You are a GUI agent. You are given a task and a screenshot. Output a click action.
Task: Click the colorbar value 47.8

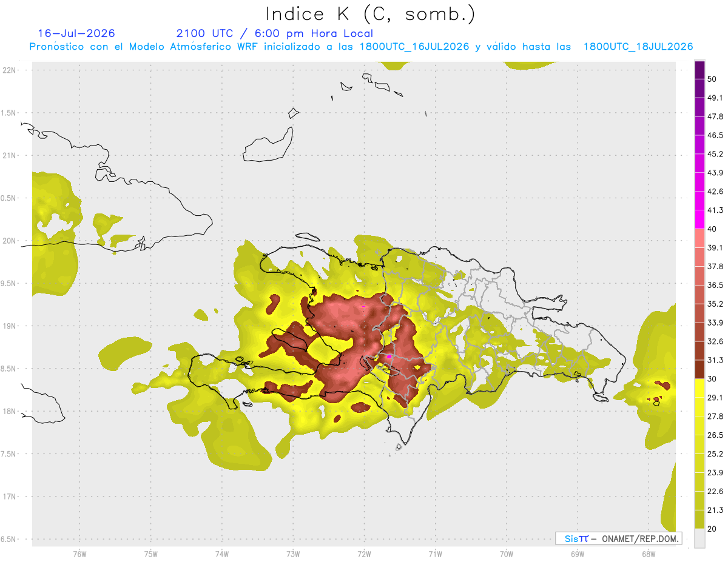pyautogui.click(x=715, y=116)
